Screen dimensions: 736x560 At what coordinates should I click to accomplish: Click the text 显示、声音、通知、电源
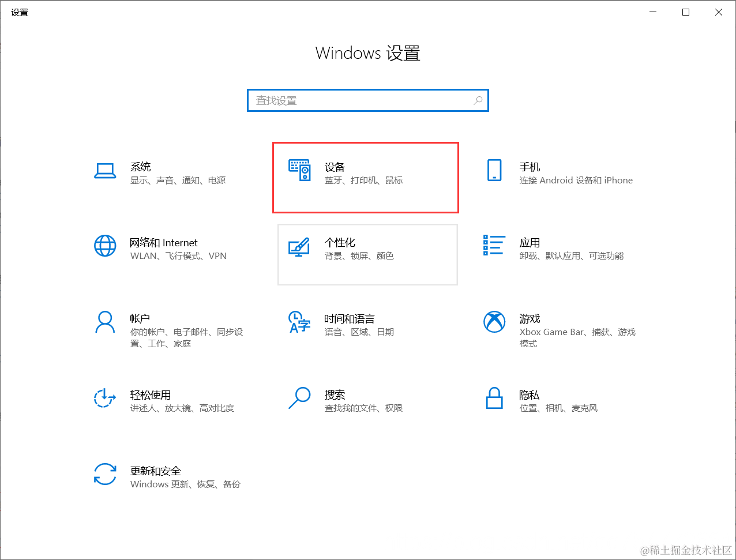[178, 181]
